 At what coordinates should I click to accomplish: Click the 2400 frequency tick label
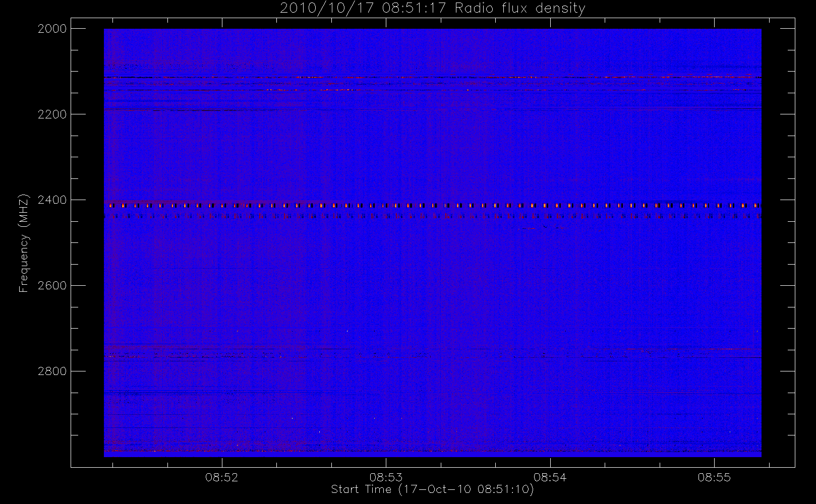[x=52, y=200]
